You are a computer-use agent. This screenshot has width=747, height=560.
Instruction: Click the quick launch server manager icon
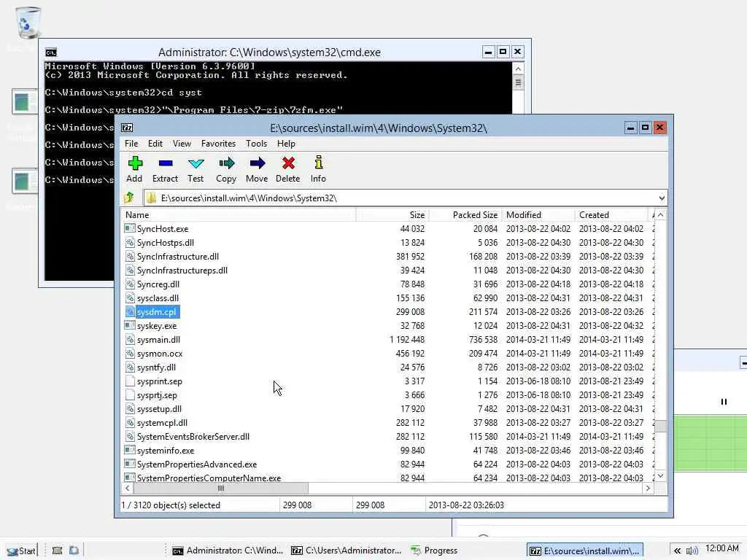pos(57,551)
